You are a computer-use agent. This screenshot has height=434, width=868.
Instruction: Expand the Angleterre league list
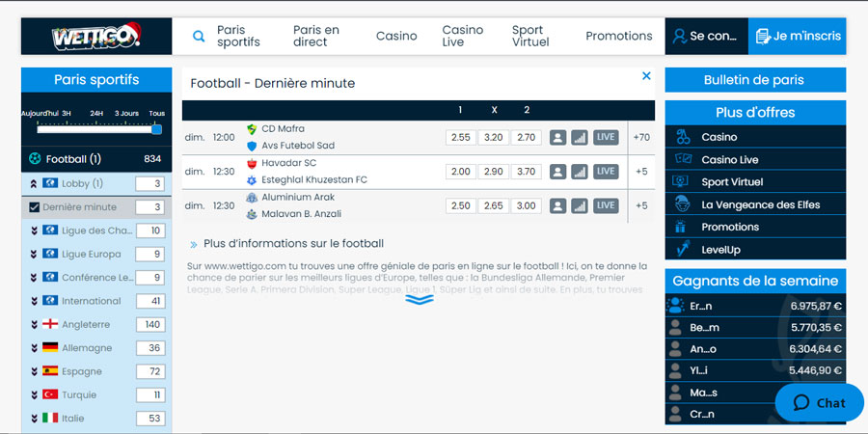(x=35, y=325)
